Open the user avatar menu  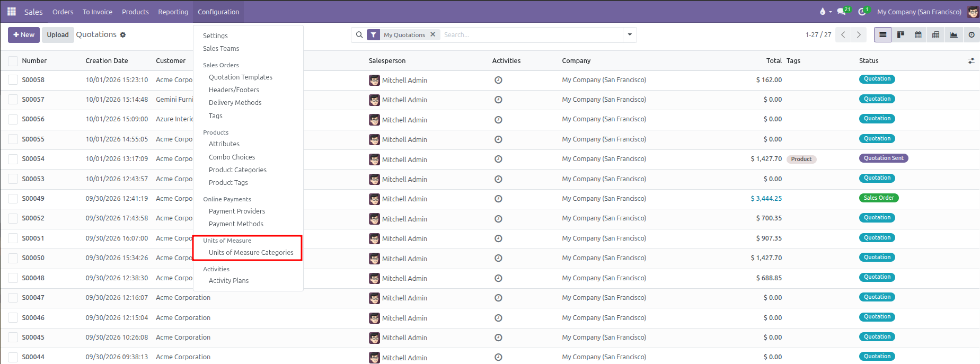click(973, 12)
